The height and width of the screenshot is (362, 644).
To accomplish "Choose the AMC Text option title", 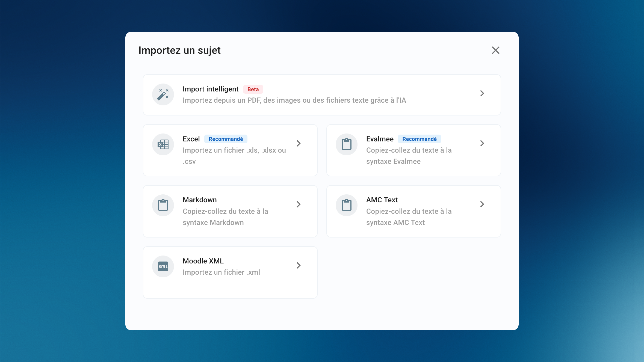I will (382, 200).
